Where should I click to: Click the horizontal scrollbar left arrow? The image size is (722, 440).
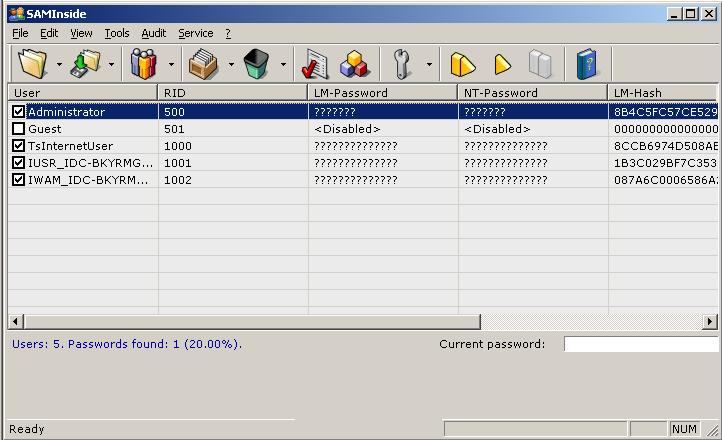[16, 321]
